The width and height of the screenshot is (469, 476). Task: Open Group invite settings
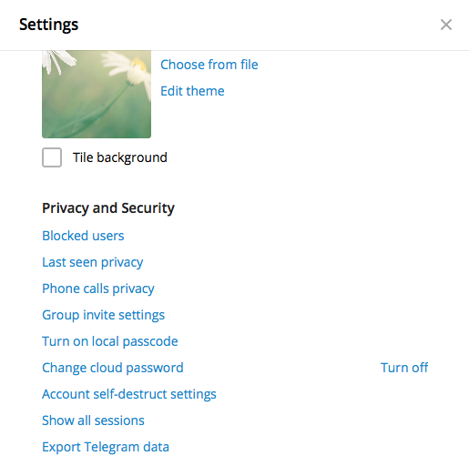(103, 315)
